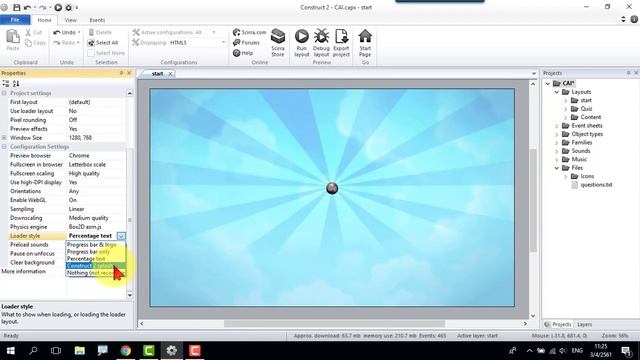Switch to the Projects panel tab
This screenshot has width=640, height=360.
point(558,324)
